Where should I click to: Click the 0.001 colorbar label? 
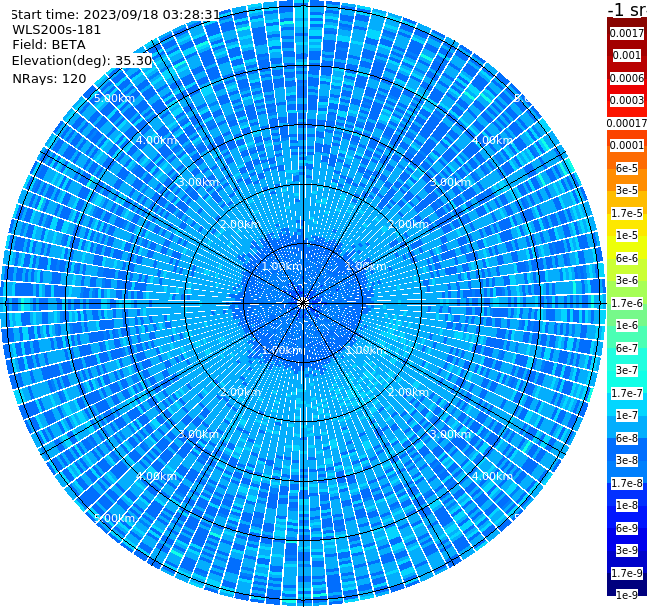point(627,55)
